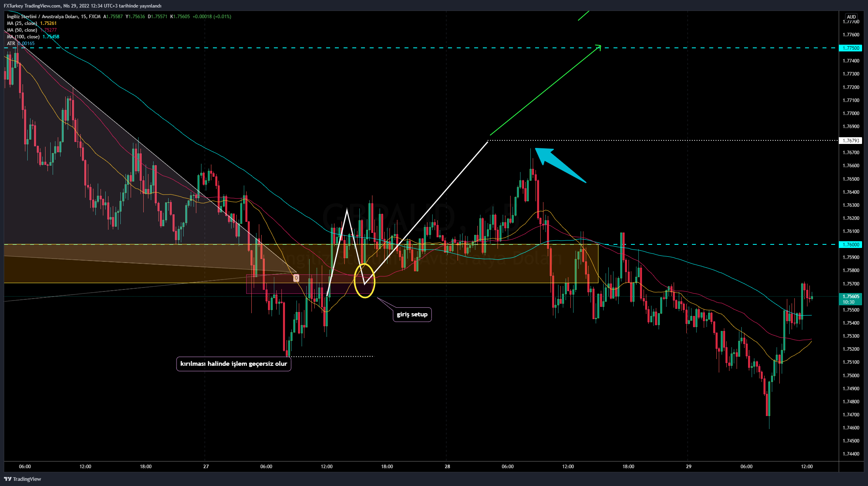Click date label 29 on time axis

click(689, 467)
